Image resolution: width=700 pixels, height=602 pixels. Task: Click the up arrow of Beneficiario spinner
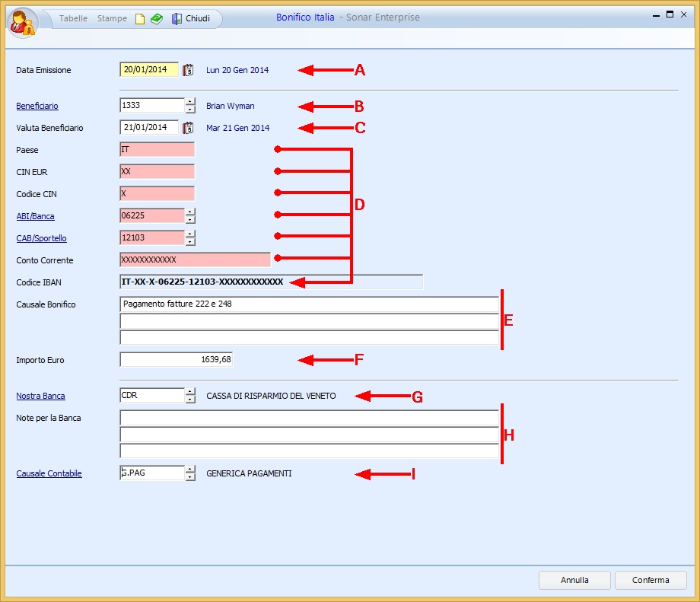click(x=190, y=102)
